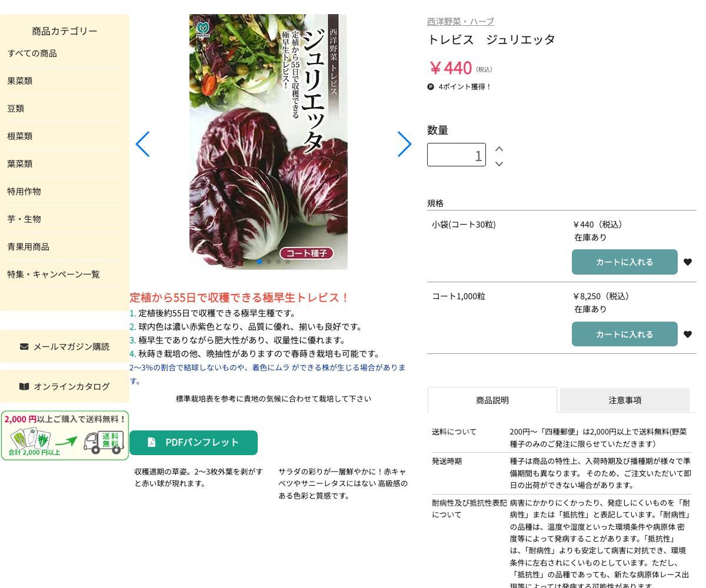
Task: Favorite the コート1,000粒 item heart icon
Action: pos(687,335)
